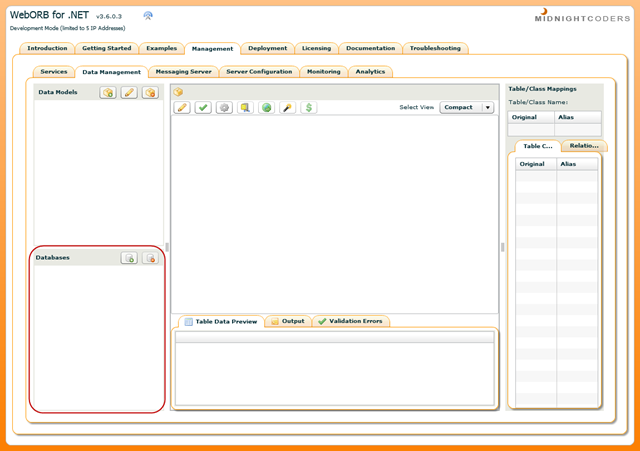640x451 pixels.
Task: Click the splitter handle right of model canvas
Action: [x=502, y=247]
